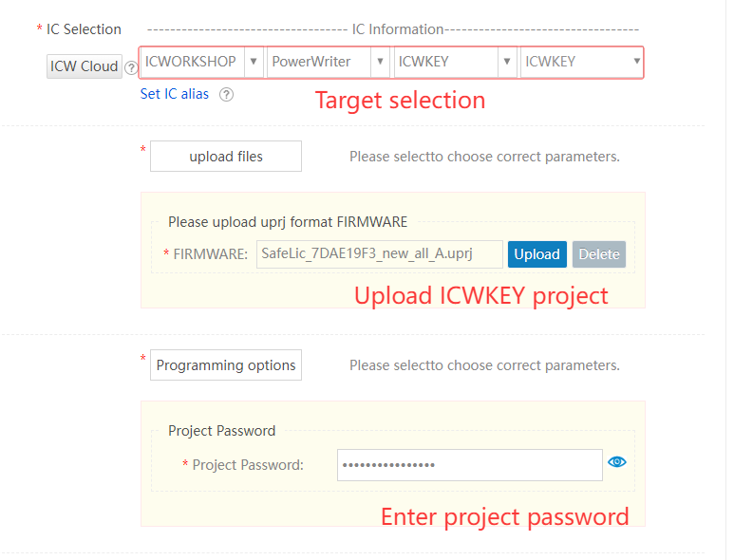The image size is (734, 560).
Task: Click the Please upload uprj format FIRMWARE heading
Action: coord(288,222)
